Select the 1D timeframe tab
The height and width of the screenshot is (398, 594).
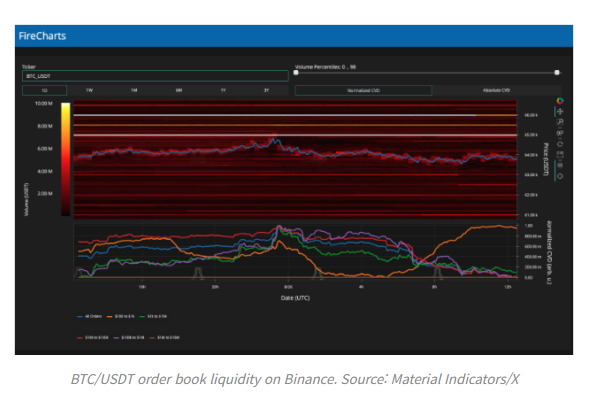tap(44, 91)
